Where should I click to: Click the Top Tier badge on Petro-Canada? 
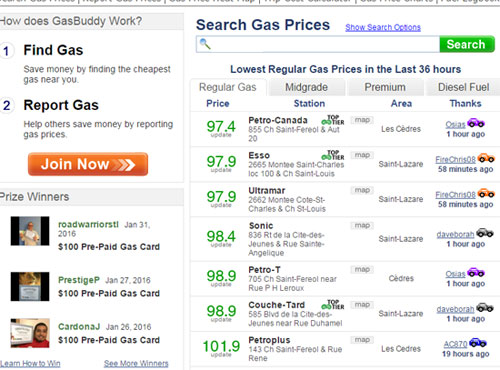333,120
